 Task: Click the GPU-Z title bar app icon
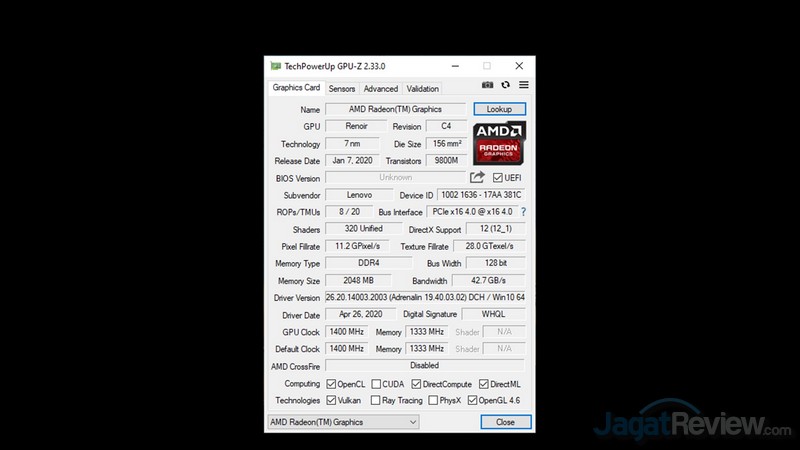[276, 66]
